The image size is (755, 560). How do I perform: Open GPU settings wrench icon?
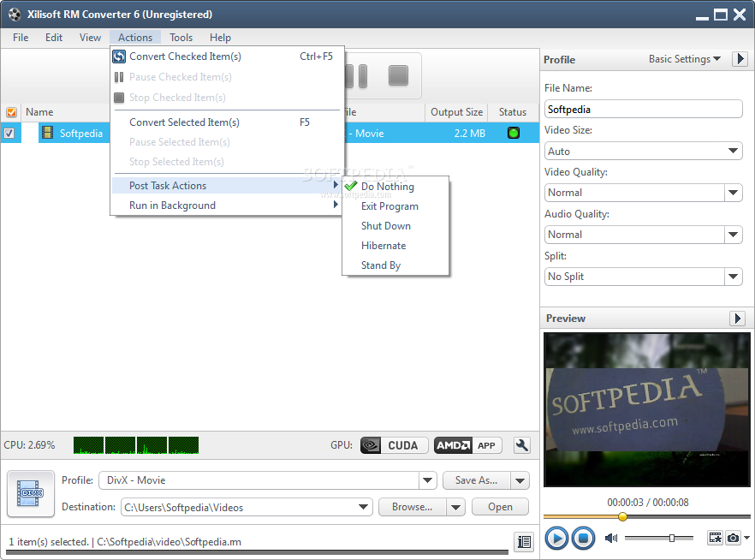[522, 445]
